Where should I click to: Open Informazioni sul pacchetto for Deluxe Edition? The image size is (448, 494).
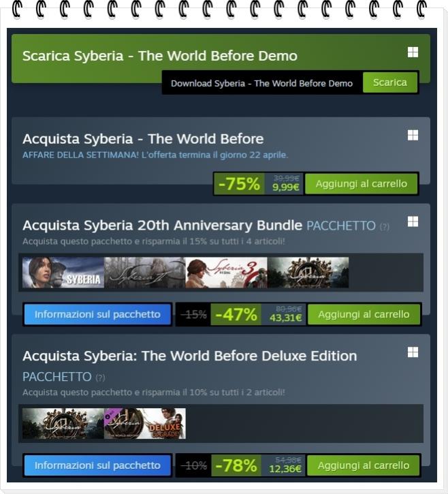click(97, 465)
